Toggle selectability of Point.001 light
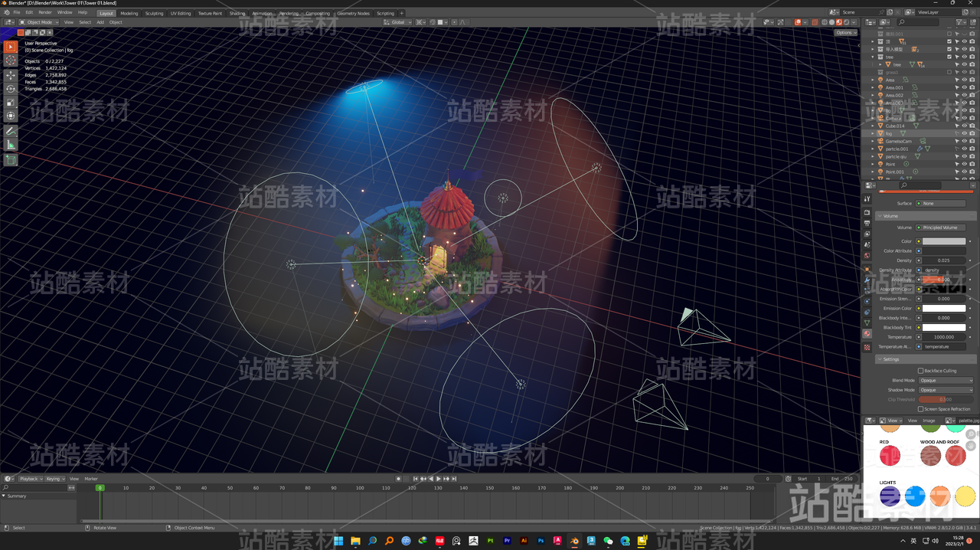 pyautogui.click(x=957, y=172)
